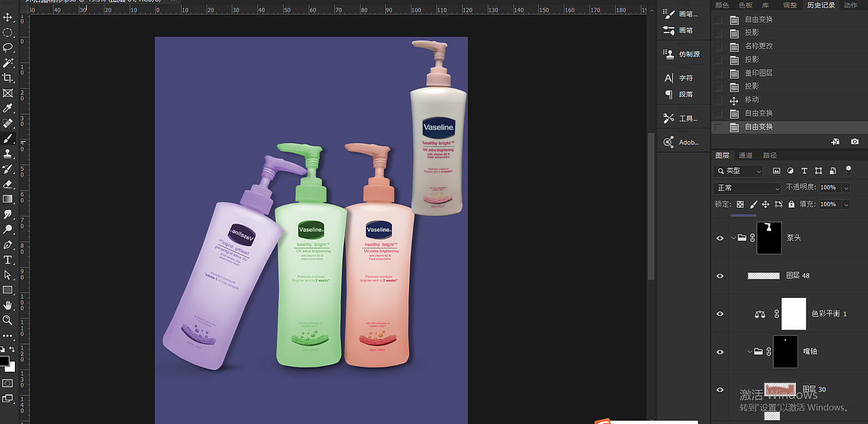868x424 pixels.
Task: Lock layer position
Action: [x=766, y=204]
